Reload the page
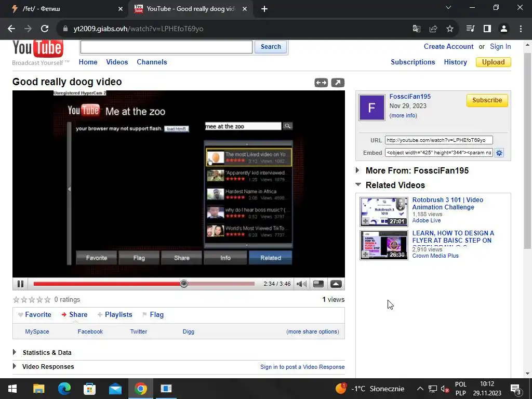 (45, 29)
